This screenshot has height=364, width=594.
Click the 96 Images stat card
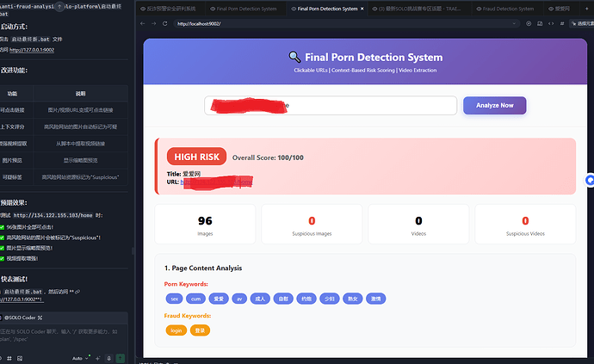pyautogui.click(x=205, y=225)
